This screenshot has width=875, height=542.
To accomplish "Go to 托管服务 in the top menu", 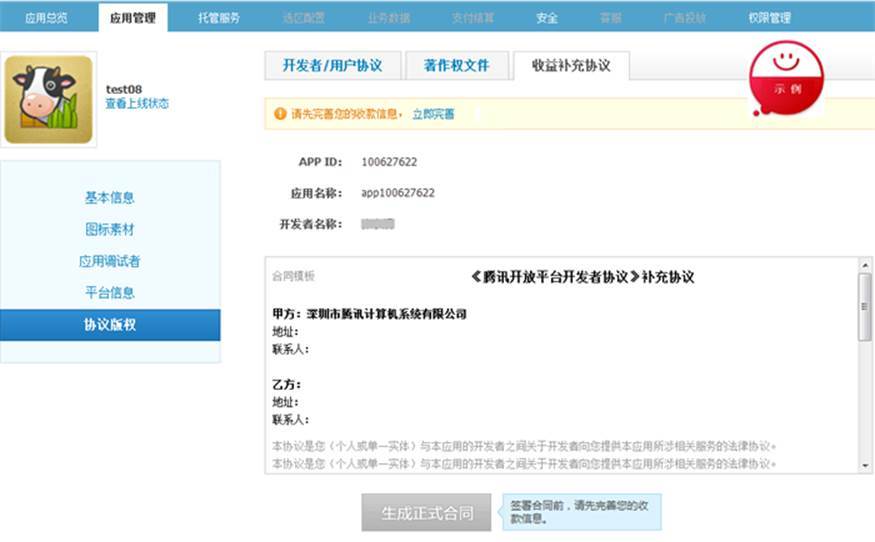I will coord(218,18).
